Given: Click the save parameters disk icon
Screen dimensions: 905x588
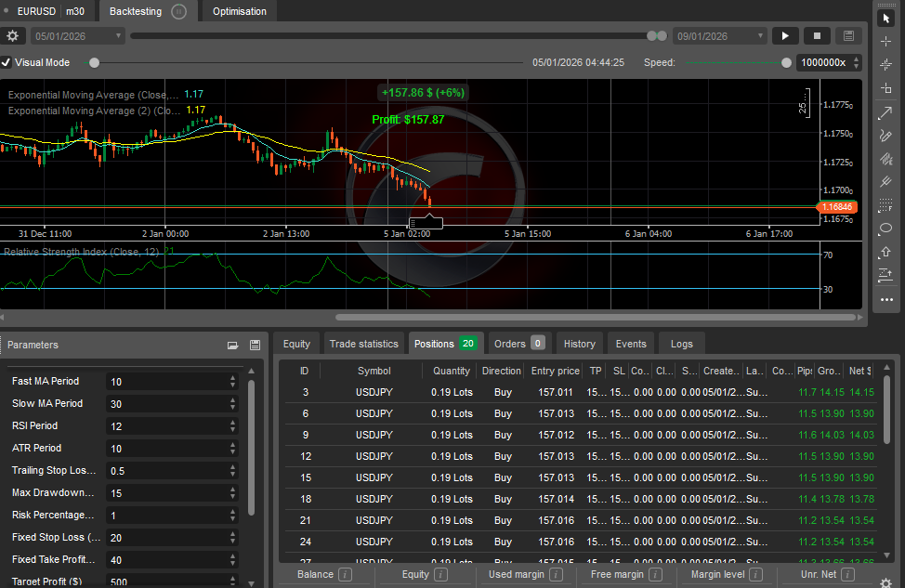Looking at the screenshot, I should click(255, 345).
